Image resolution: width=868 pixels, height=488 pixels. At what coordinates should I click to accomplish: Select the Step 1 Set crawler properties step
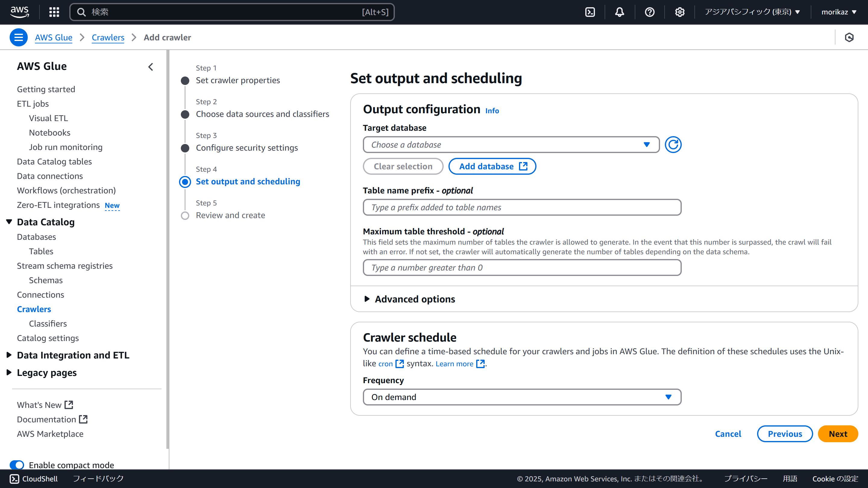point(237,80)
